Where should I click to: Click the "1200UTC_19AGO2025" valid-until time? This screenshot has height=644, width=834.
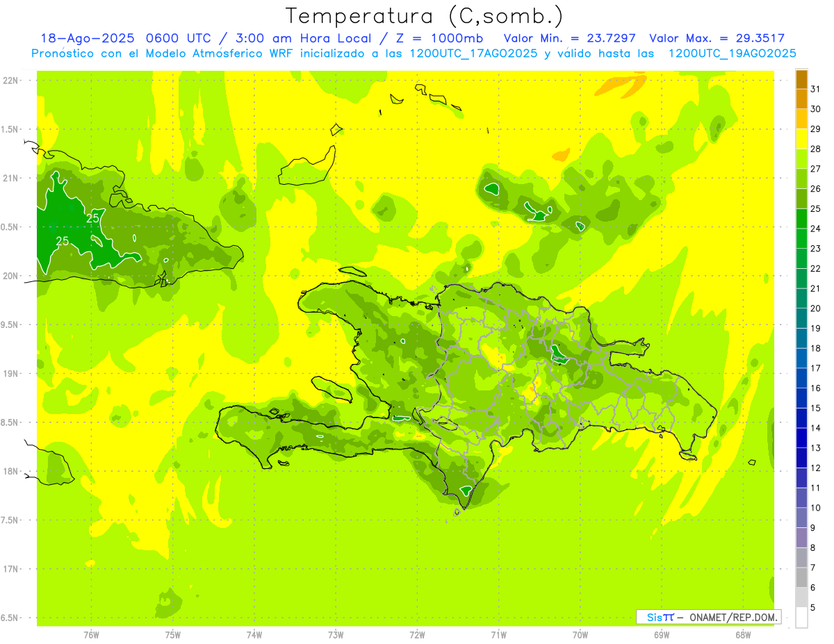[x=732, y=53]
